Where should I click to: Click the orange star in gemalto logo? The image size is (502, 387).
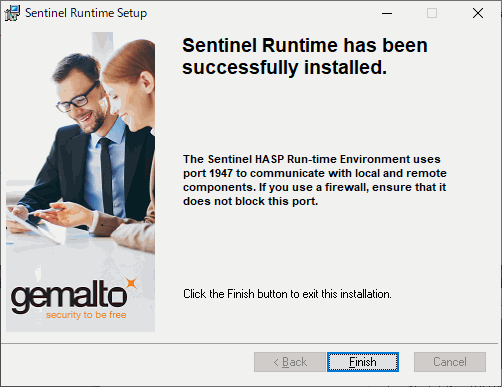[x=132, y=283]
